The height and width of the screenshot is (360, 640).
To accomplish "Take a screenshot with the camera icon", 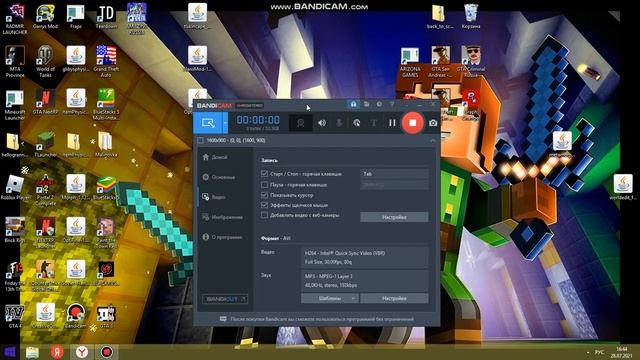I will point(433,122).
